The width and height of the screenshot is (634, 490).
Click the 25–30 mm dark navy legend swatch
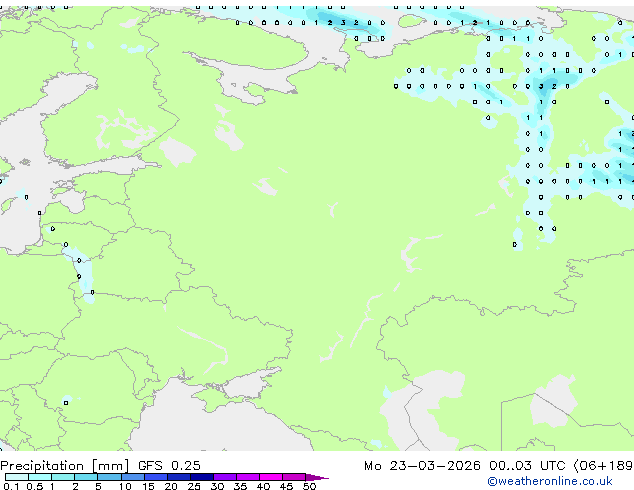coord(202,477)
